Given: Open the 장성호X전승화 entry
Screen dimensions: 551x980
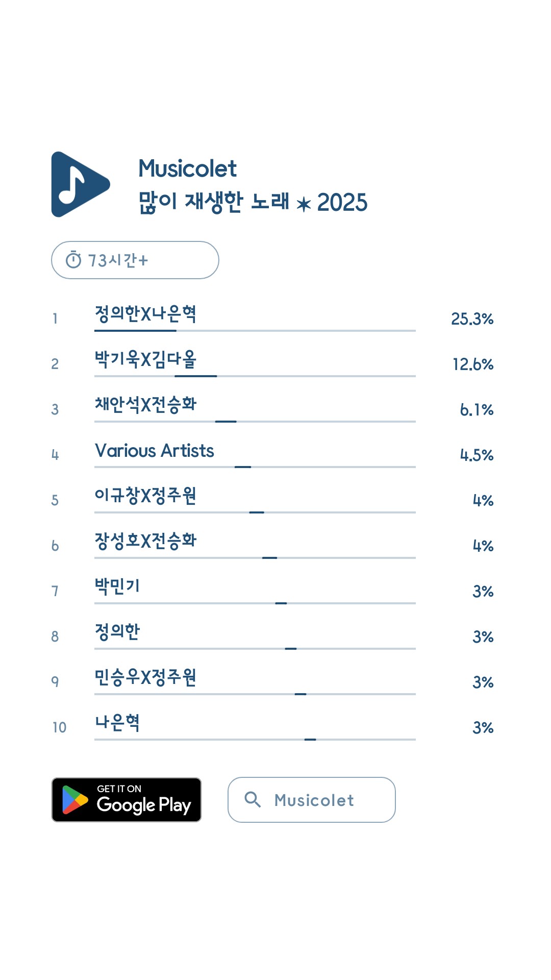Looking at the screenshot, I should pyautogui.click(x=145, y=541).
